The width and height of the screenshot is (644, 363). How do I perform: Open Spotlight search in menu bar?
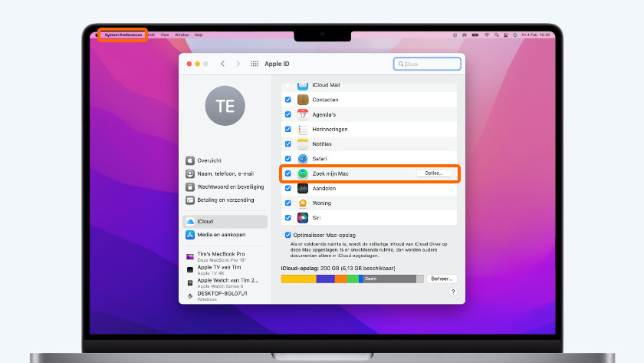coord(497,35)
